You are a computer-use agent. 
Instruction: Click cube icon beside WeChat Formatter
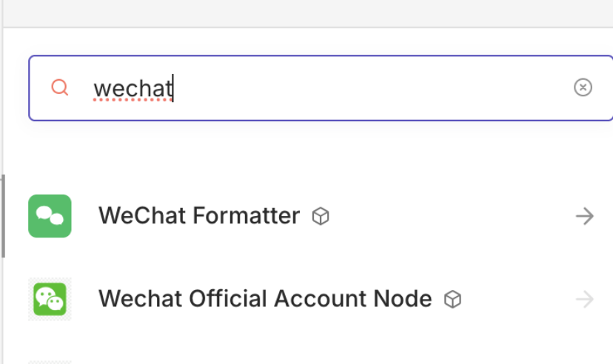pos(321,217)
